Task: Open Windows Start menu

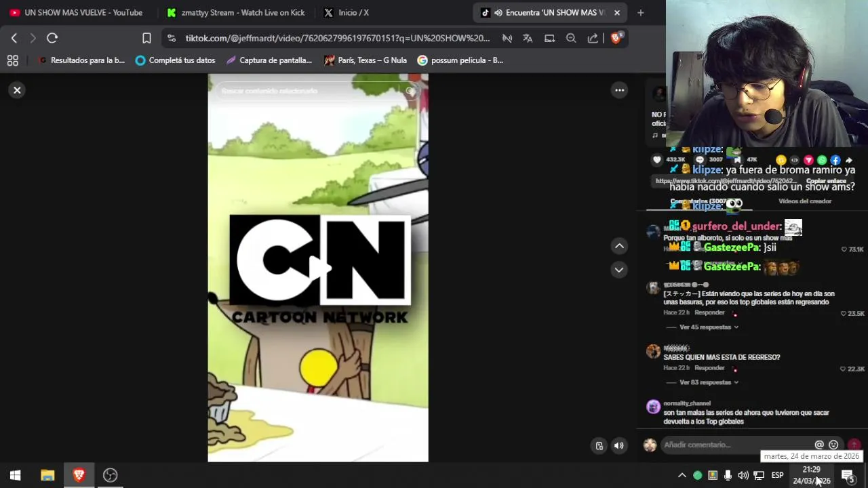Action: [x=15, y=475]
